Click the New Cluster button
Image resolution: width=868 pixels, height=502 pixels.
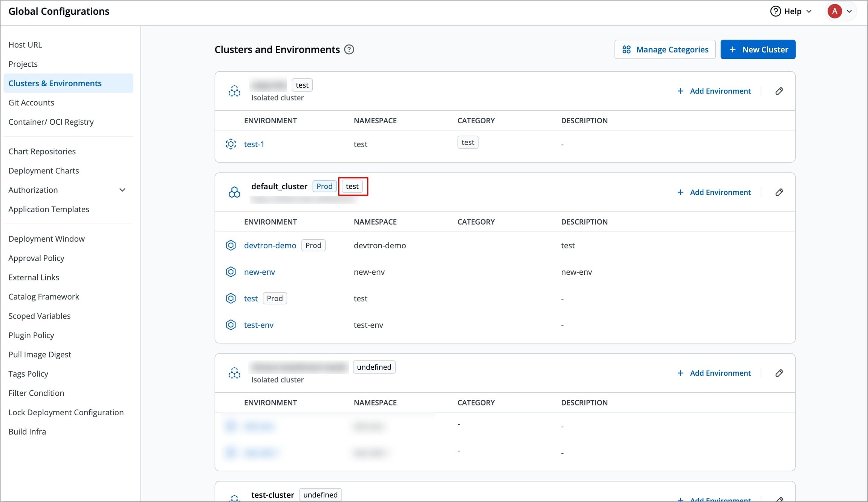[758, 49]
